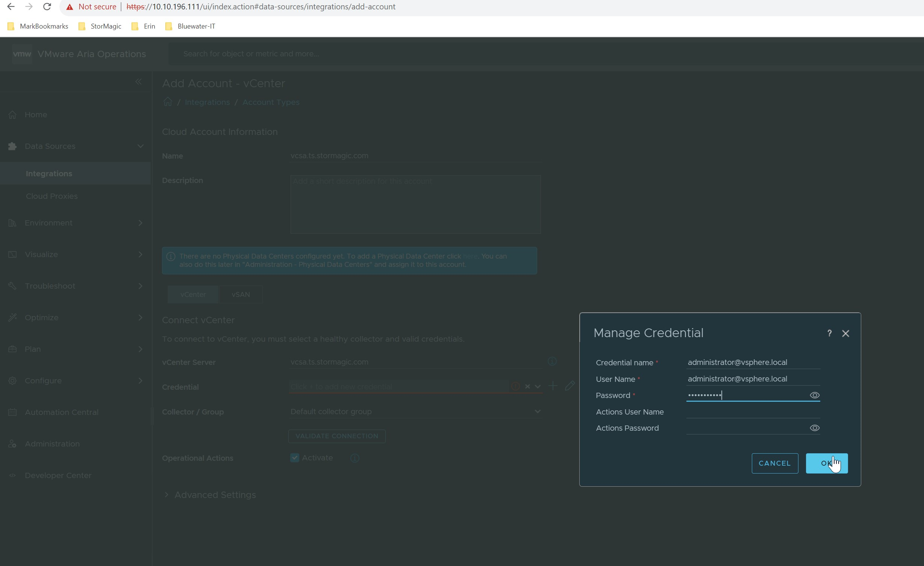The width and height of the screenshot is (924, 566).
Task: Click the browser back arrow
Action: (11, 7)
